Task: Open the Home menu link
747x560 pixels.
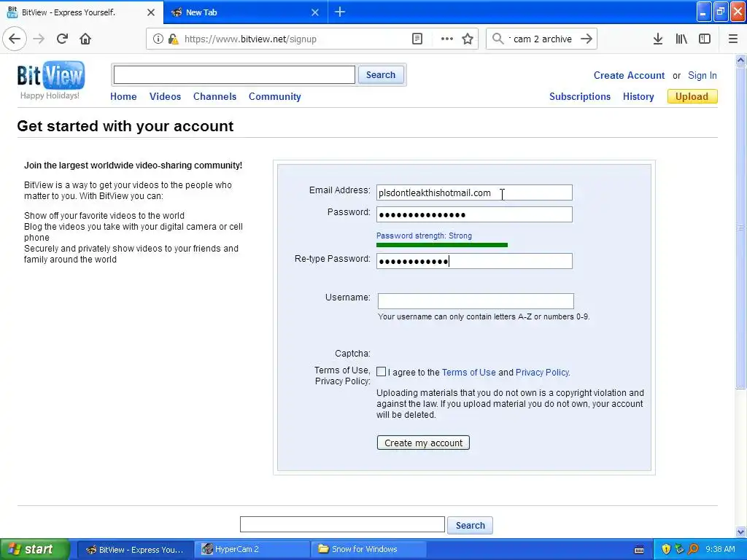Action: [123, 97]
